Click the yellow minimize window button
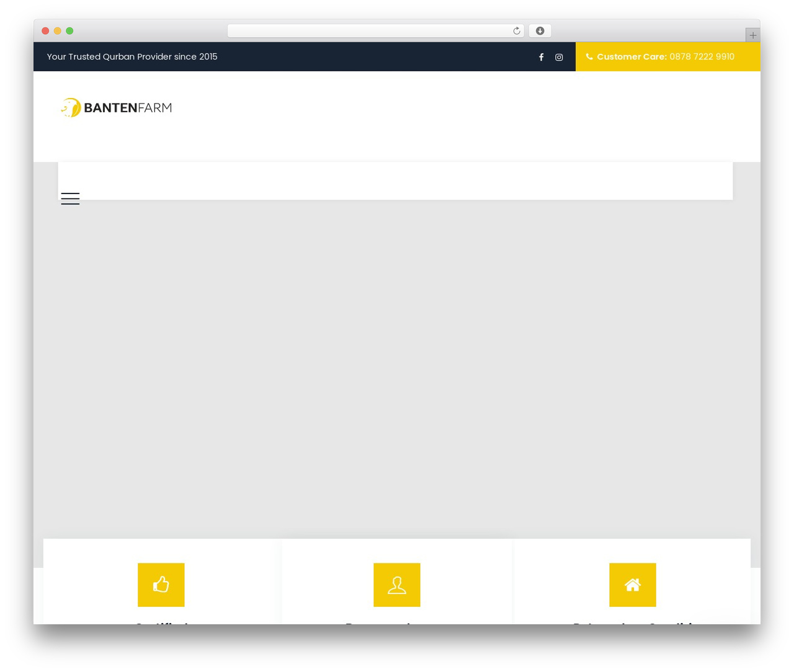This screenshot has width=794, height=672. [x=58, y=31]
